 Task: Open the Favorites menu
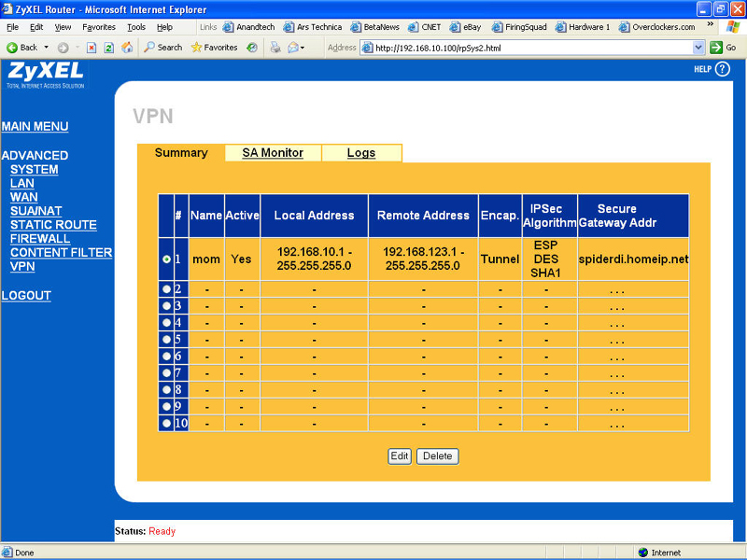point(99,27)
